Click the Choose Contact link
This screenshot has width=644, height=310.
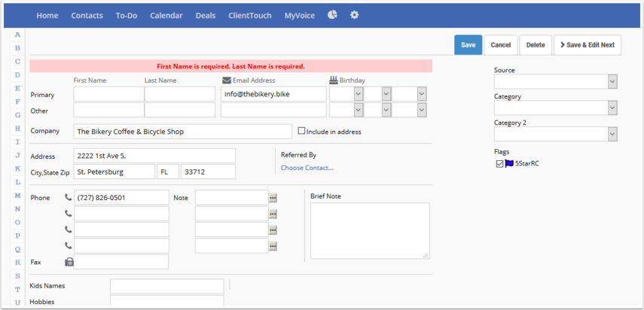click(307, 168)
